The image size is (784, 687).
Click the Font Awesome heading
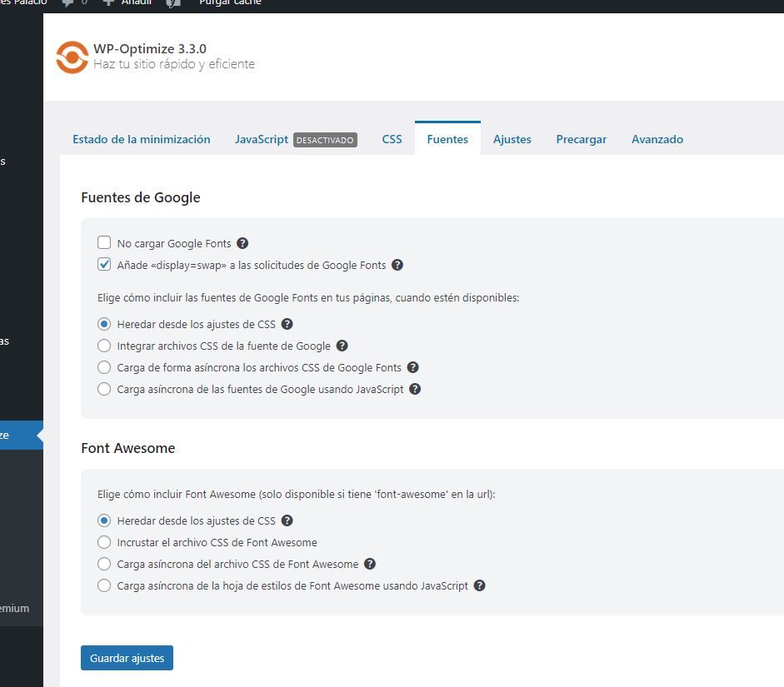click(x=128, y=448)
